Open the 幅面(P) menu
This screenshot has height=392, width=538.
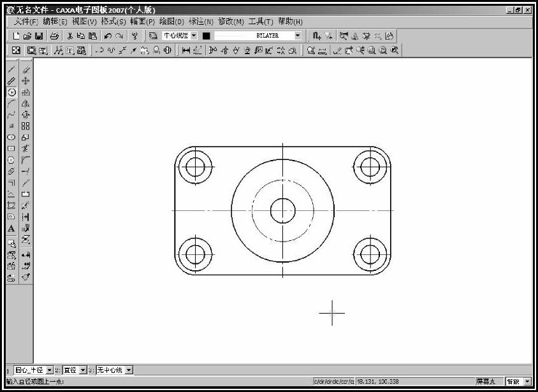[x=142, y=22]
